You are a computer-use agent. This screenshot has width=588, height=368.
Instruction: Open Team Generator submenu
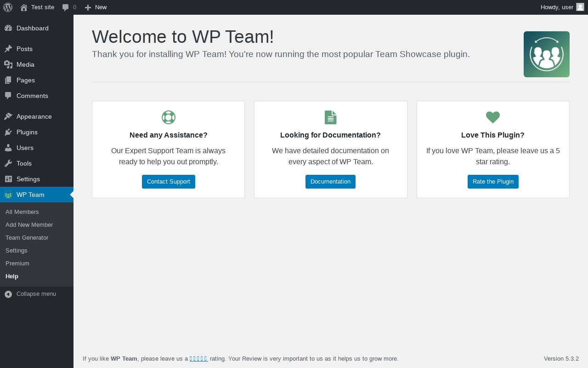coord(27,238)
